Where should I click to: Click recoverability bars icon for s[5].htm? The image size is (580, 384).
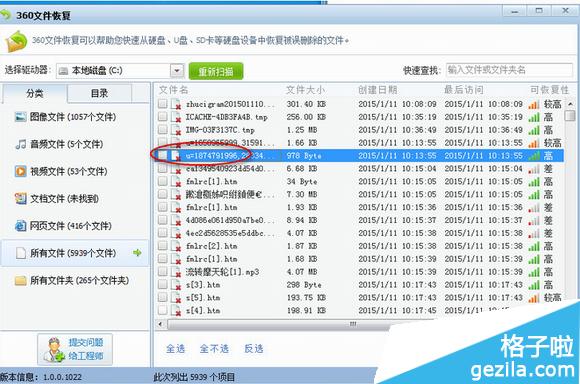pos(534,298)
